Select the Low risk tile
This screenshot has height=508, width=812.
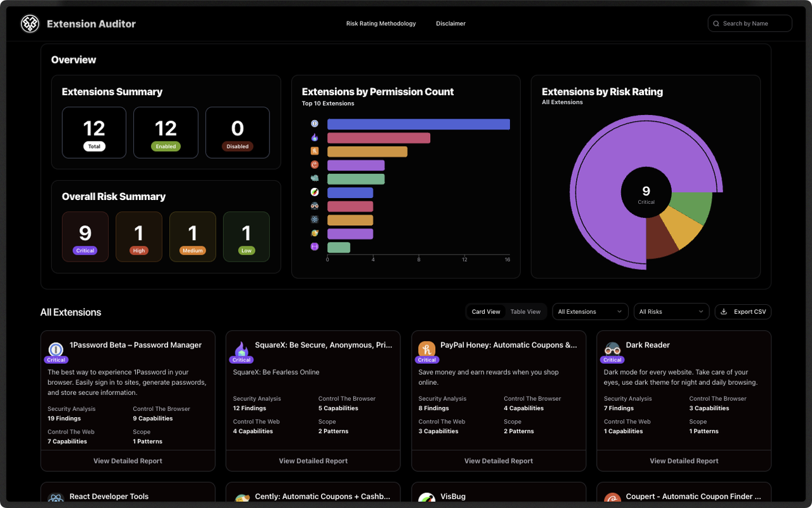coord(246,237)
